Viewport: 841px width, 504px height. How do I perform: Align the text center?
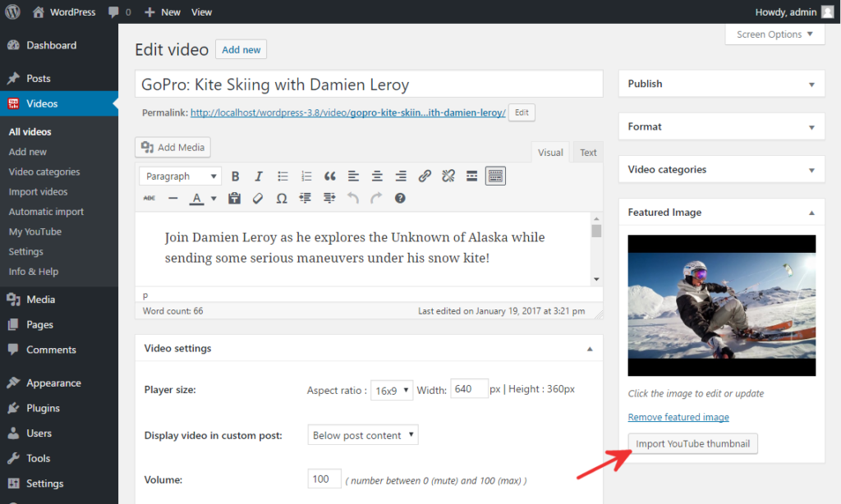(377, 176)
